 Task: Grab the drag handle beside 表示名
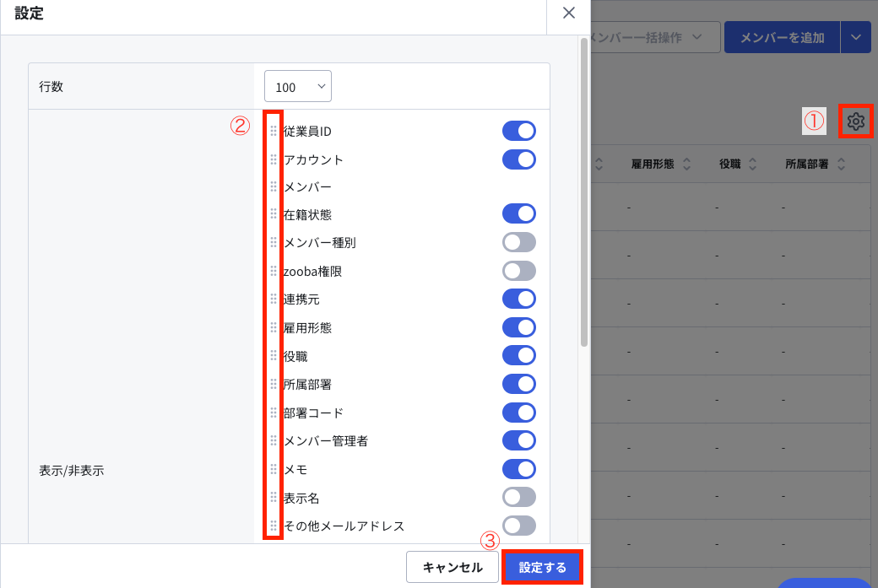[274, 497]
